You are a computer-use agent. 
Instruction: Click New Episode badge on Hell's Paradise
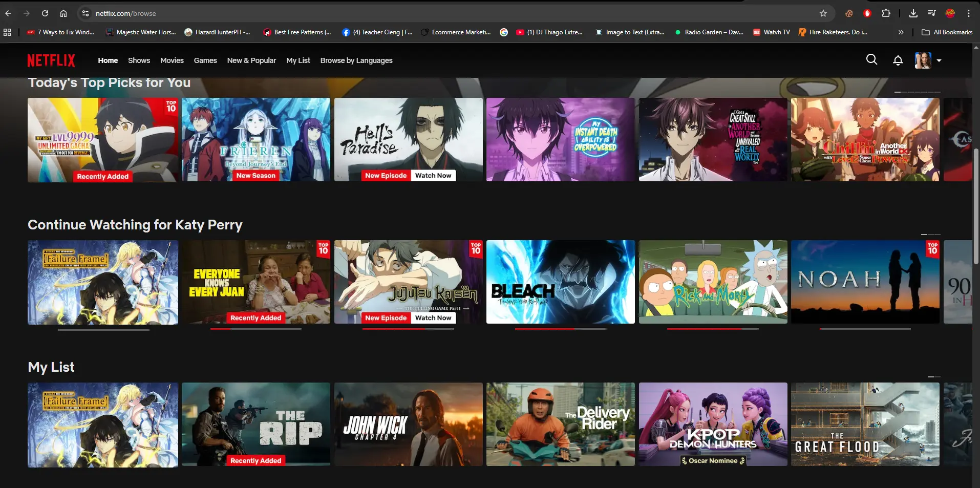(386, 176)
